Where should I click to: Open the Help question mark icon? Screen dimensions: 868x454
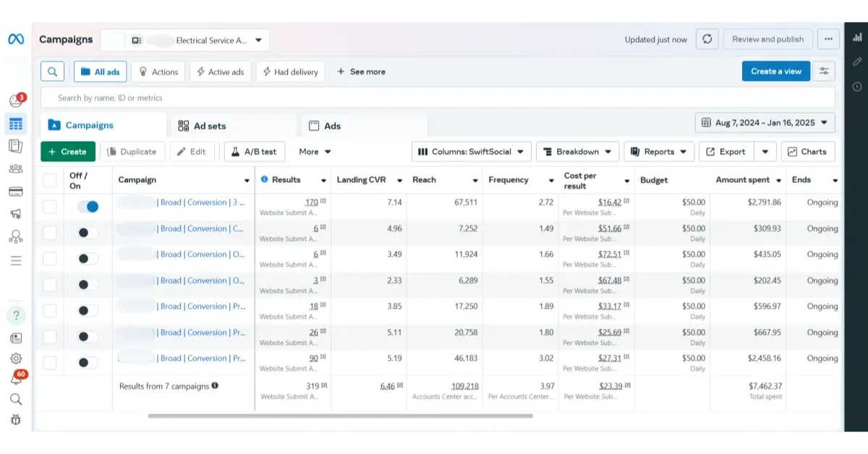pos(16,315)
